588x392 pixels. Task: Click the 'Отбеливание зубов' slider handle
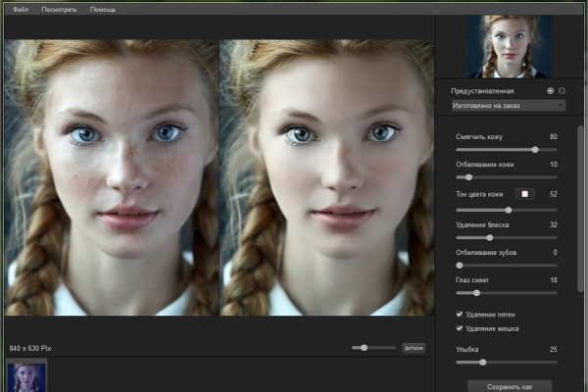459,265
